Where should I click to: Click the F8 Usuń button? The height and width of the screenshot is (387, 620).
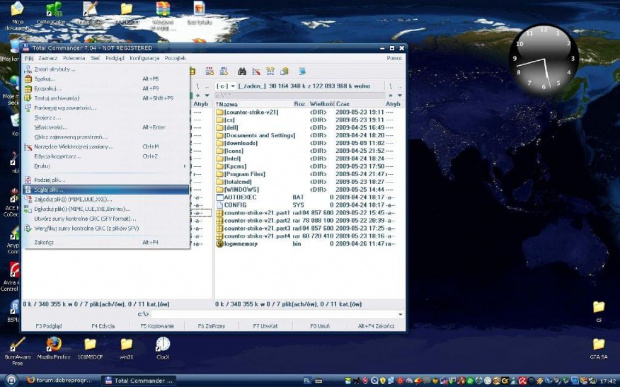pyautogui.click(x=319, y=326)
